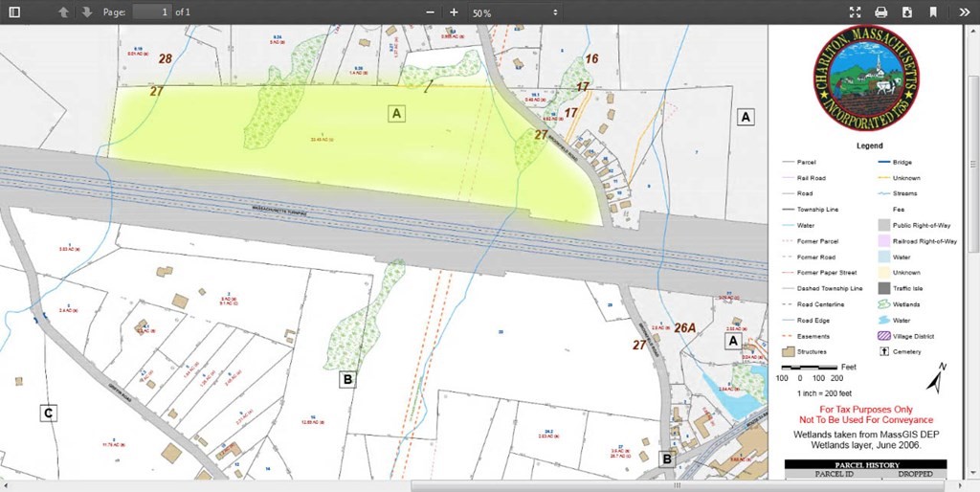The image size is (980, 492).
Task: Print the map document
Action: point(880,12)
